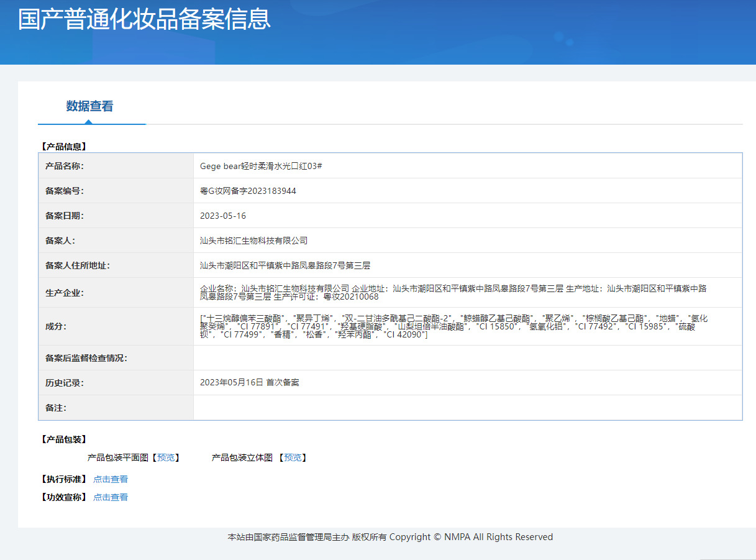Click the 【产品包装】 section heading
The height and width of the screenshot is (560, 756).
[x=63, y=439]
